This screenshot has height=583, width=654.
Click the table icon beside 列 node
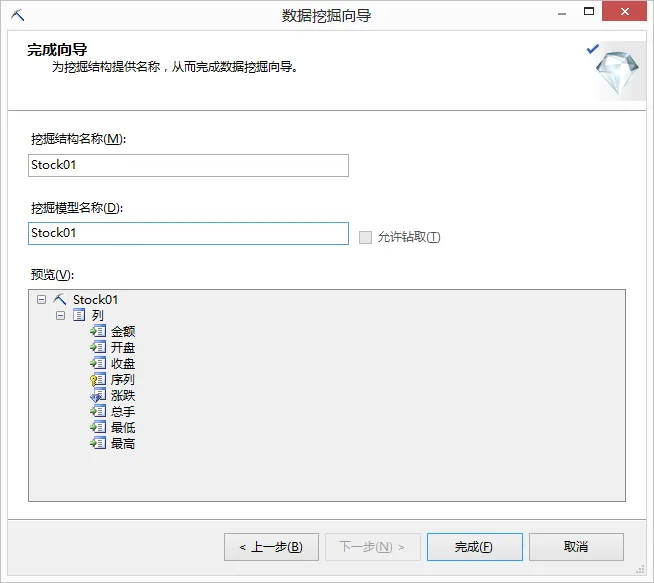(x=79, y=315)
